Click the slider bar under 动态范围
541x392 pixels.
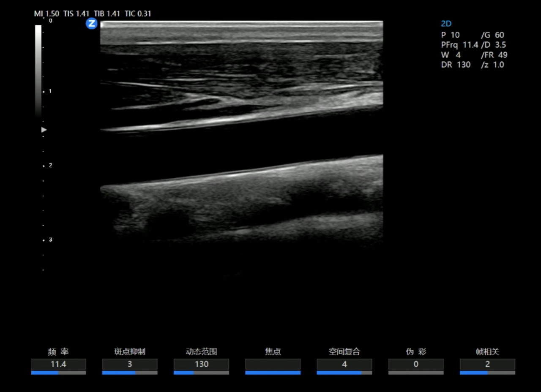tap(201, 373)
